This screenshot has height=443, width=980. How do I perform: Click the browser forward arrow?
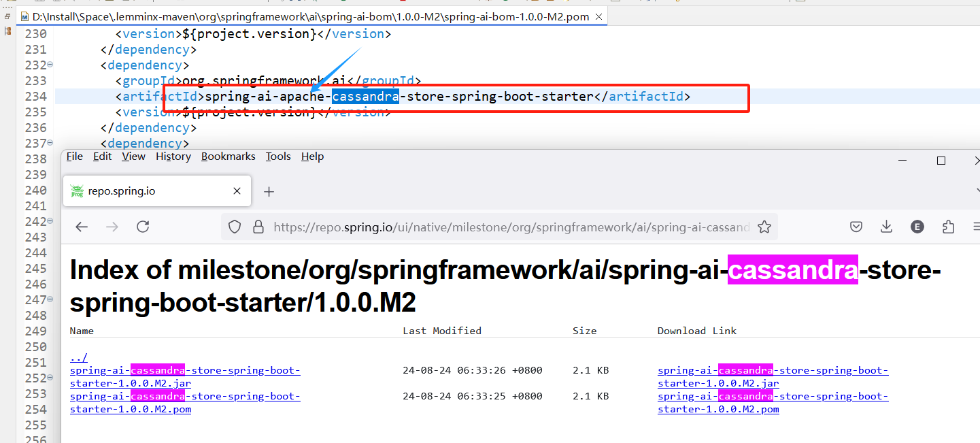pos(112,227)
